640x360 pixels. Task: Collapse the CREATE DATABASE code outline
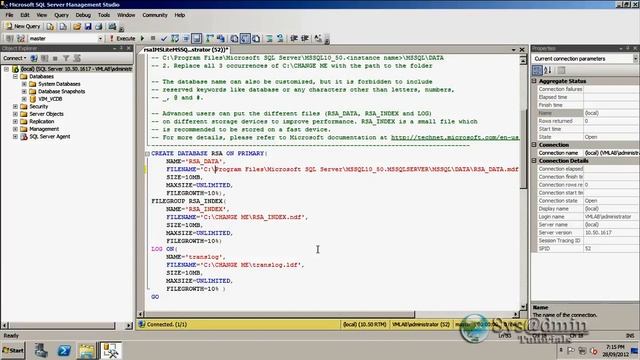point(147,153)
